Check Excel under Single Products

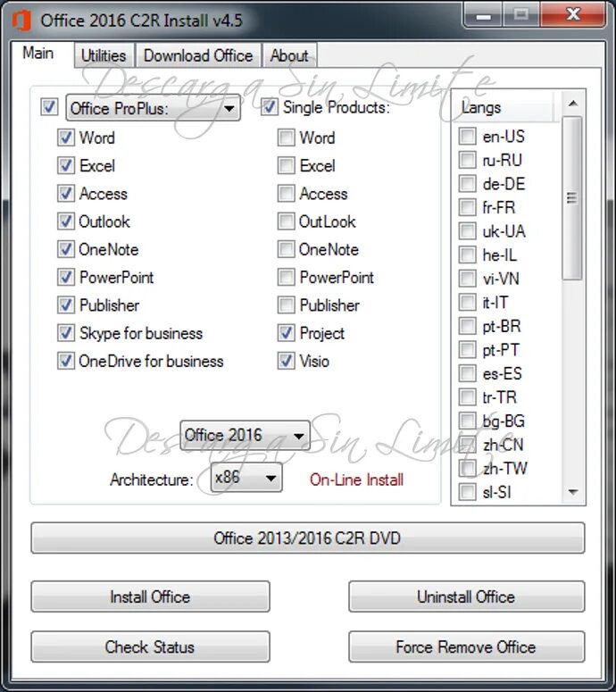tap(286, 165)
